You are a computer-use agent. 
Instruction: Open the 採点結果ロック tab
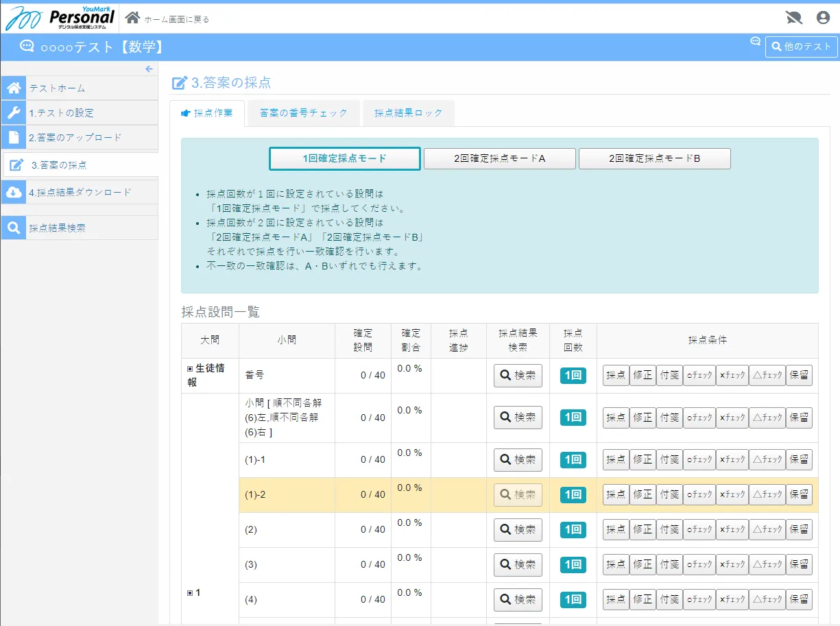coord(409,113)
